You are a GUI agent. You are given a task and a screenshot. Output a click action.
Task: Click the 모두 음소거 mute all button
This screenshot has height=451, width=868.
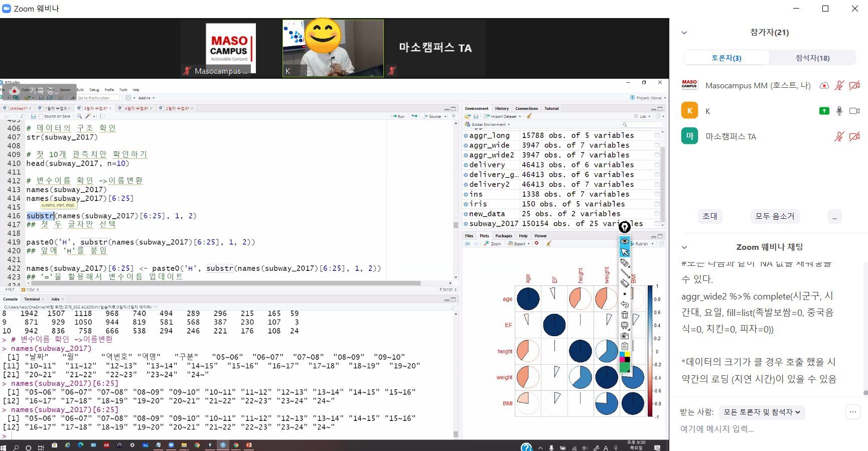(775, 216)
